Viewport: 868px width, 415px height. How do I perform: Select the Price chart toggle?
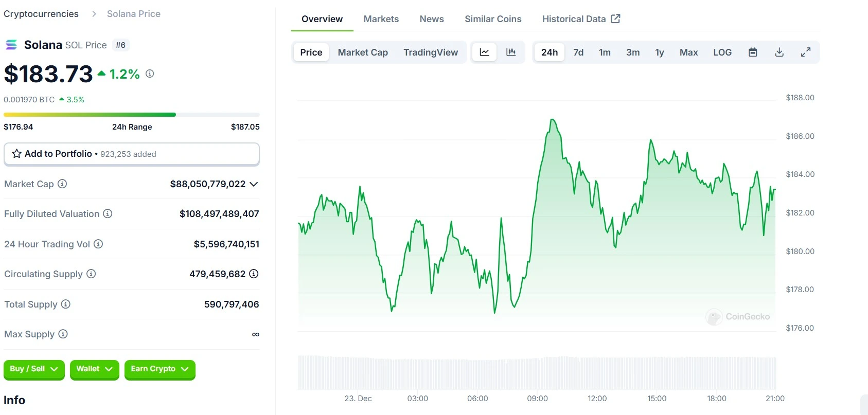point(311,52)
